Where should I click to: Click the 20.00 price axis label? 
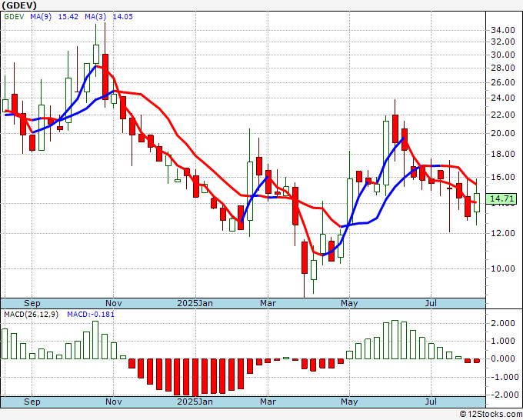503,133
